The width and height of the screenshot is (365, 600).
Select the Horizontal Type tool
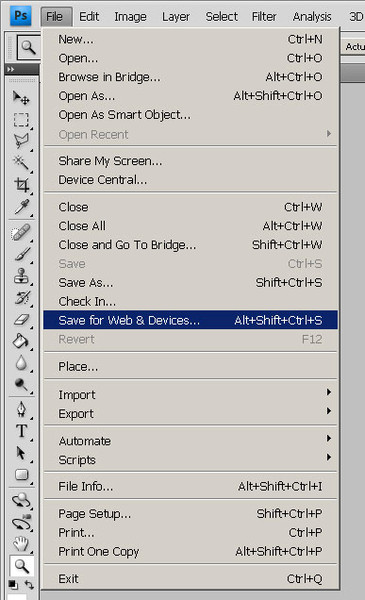tap(21, 431)
